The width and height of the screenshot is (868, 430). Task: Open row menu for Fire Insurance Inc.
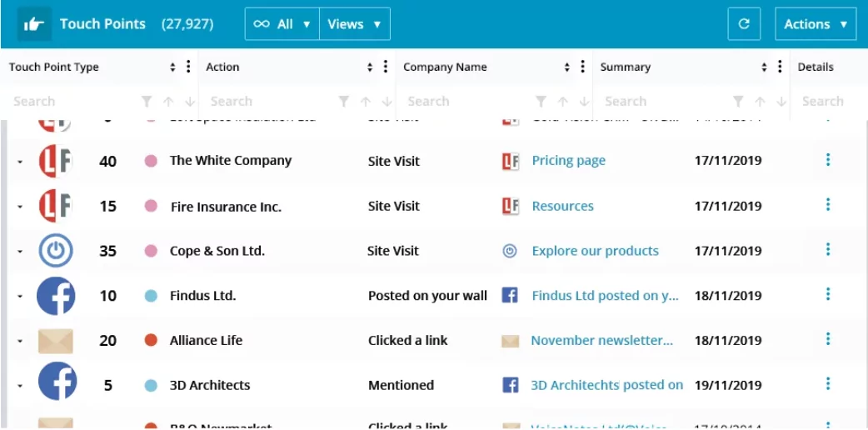827,205
